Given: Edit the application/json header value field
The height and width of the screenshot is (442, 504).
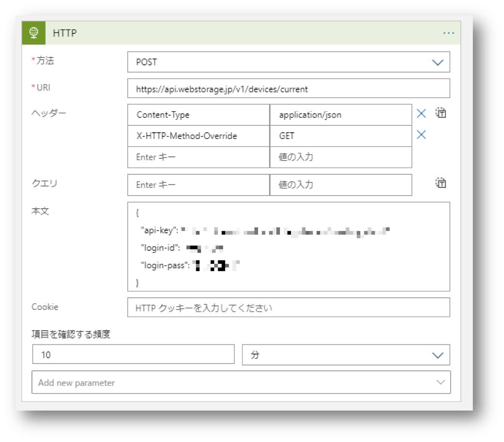Looking at the screenshot, I should click(341, 115).
